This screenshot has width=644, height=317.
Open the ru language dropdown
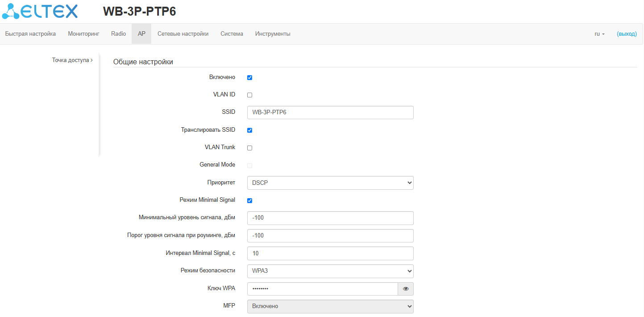point(599,34)
